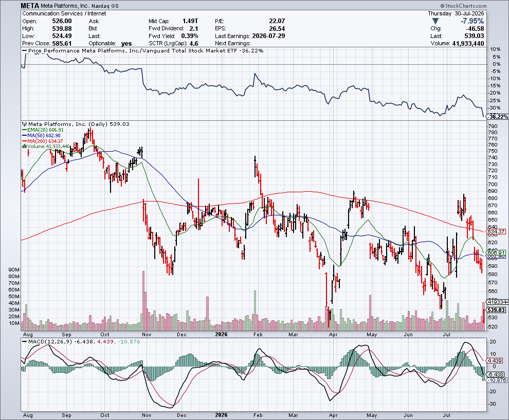Click the -10.876 MACD histogram axis tag
This screenshot has height=420, width=509.
pyautogui.click(x=497, y=380)
